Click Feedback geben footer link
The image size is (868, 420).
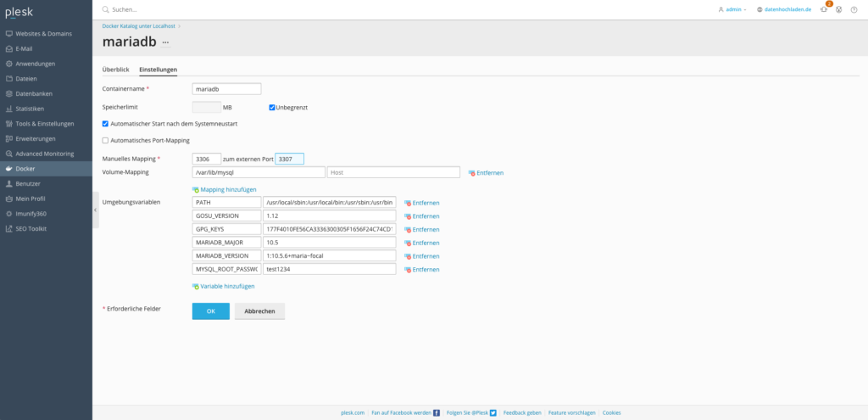(x=522, y=413)
